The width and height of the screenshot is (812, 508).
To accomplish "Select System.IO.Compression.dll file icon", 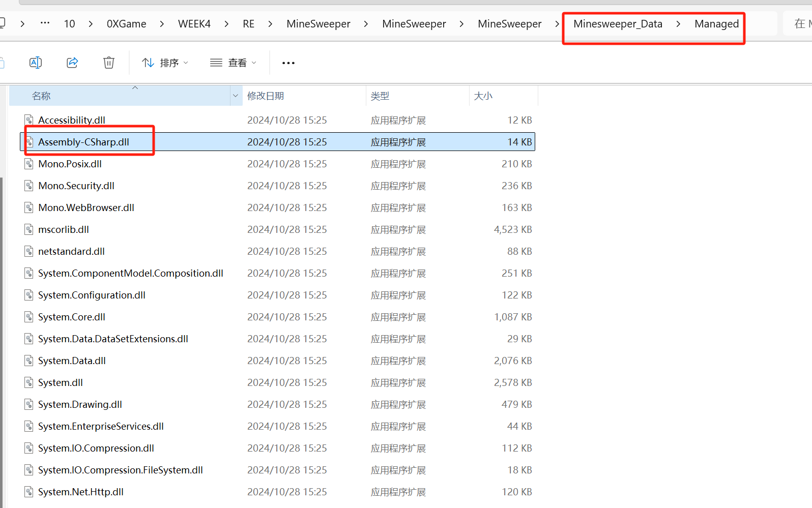I will click(30, 448).
